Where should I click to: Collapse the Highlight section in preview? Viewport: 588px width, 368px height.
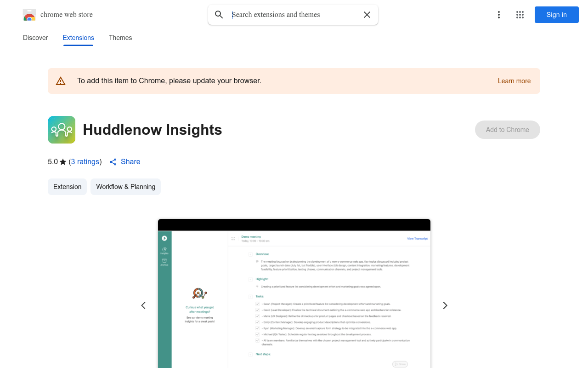click(250, 279)
